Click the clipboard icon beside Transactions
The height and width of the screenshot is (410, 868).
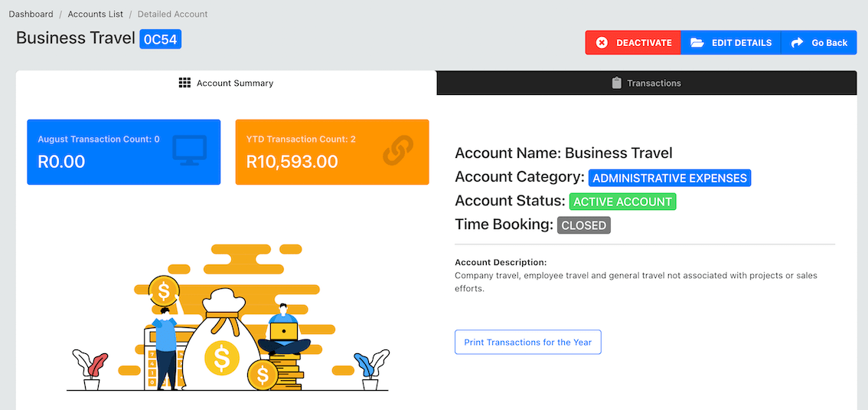617,83
